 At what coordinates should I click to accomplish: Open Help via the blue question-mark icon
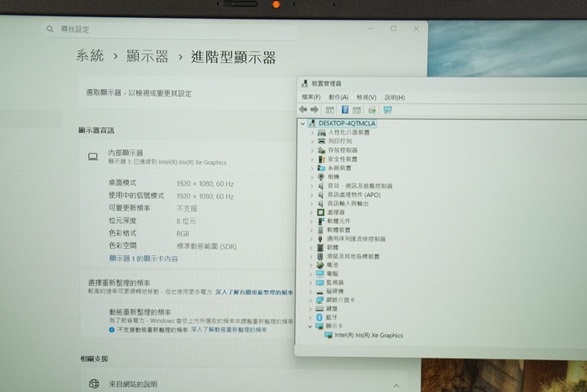pos(345,109)
